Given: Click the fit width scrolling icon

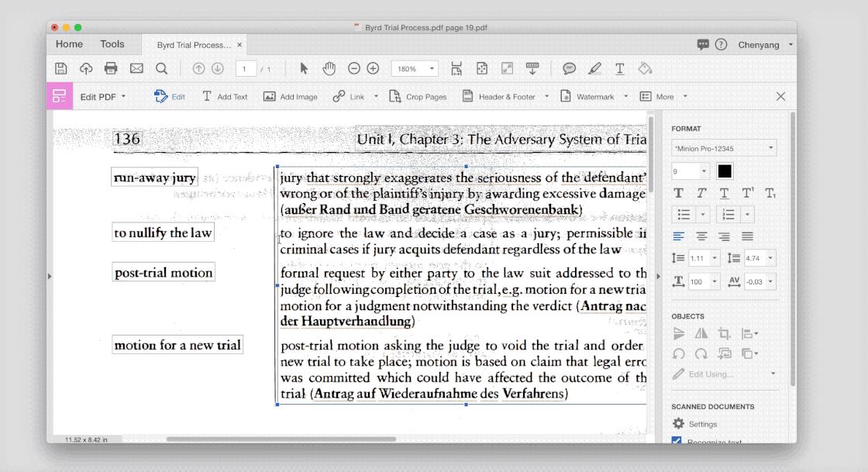Looking at the screenshot, I should click(x=456, y=69).
